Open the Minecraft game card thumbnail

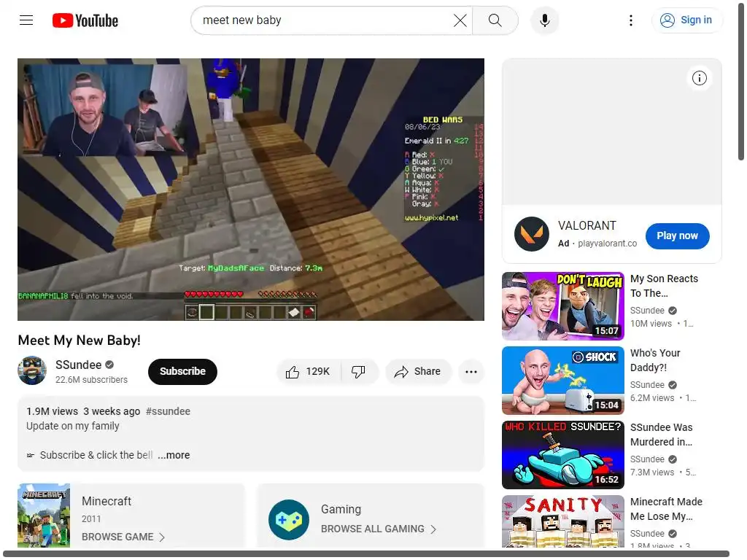tap(44, 516)
